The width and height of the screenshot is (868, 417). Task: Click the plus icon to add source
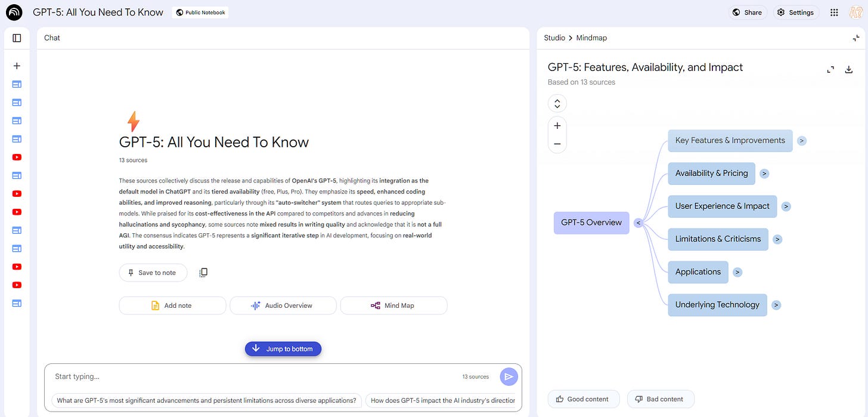click(x=17, y=66)
